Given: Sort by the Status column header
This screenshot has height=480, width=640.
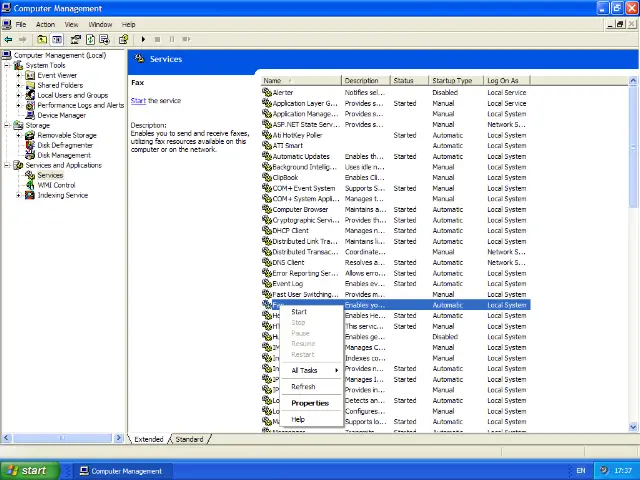Looking at the screenshot, I should point(409,80).
